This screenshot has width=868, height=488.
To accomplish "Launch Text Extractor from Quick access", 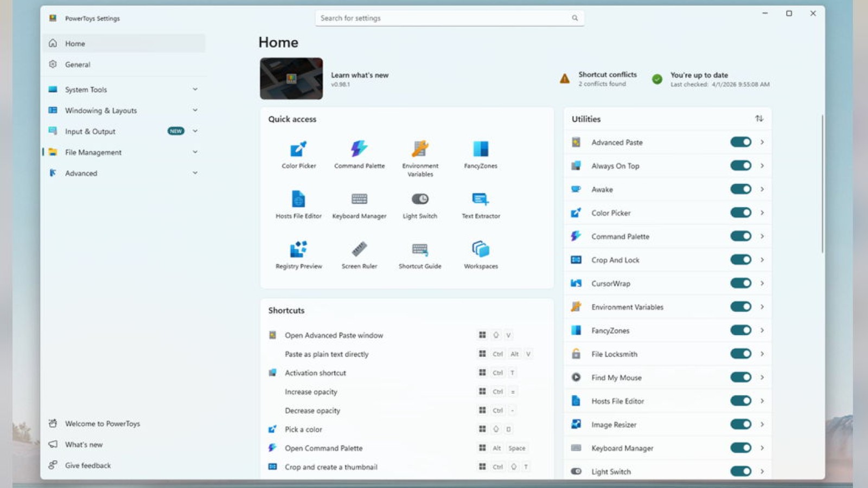I will tap(481, 204).
